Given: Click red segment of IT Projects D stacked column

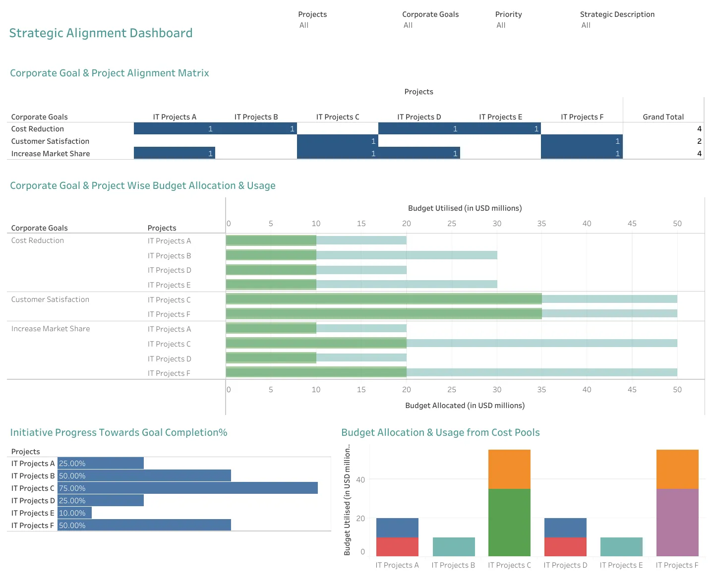Looking at the screenshot, I should (565, 547).
